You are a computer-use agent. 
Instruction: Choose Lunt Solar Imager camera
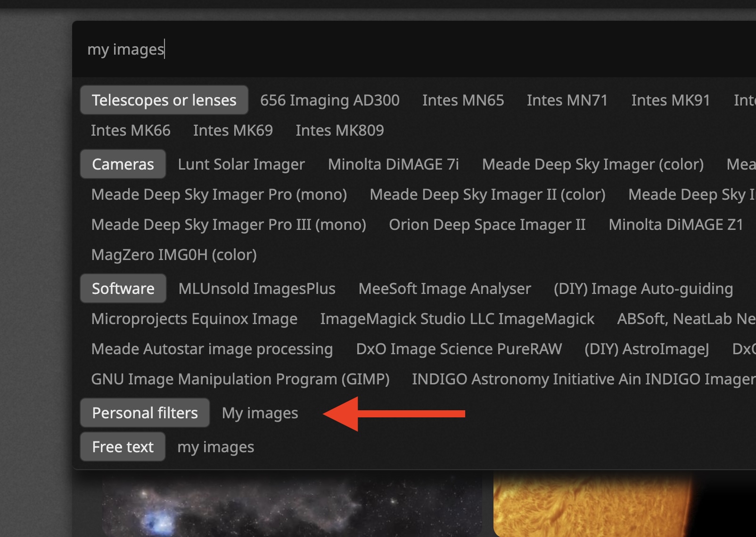[x=241, y=164]
